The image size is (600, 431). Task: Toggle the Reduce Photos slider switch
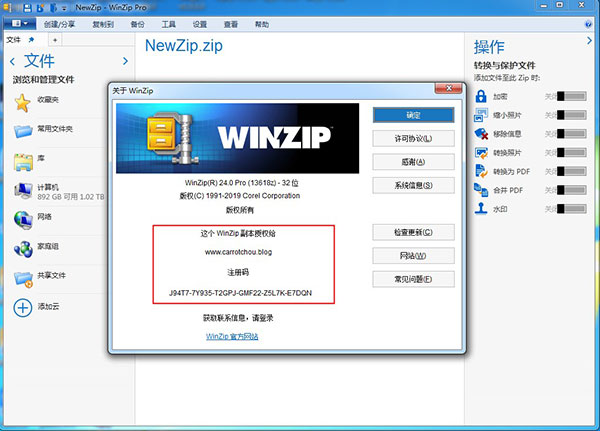tap(572, 115)
